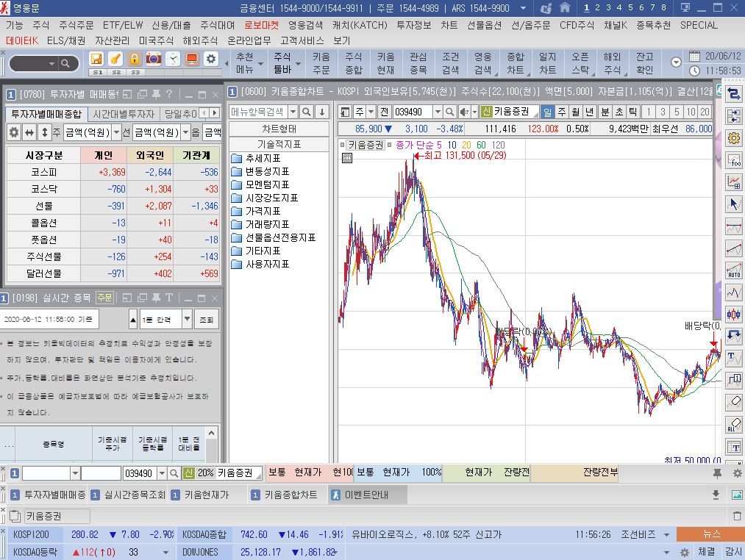The image size is (745, 560).
Task: Open the 추세지표 indicator folder
Action: point(256,158)
